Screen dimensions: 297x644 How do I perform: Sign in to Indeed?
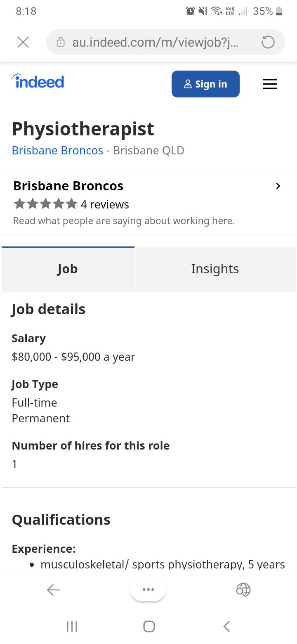point(205,84)
